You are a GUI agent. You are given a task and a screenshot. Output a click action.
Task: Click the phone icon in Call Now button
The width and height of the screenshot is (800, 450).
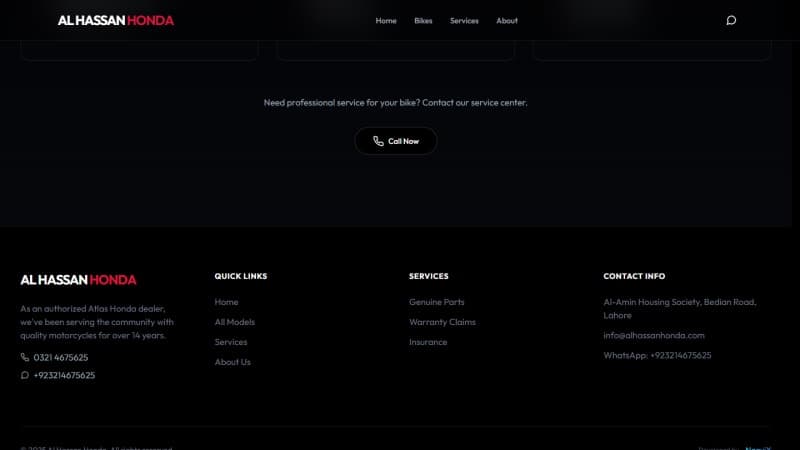[378, 141]
